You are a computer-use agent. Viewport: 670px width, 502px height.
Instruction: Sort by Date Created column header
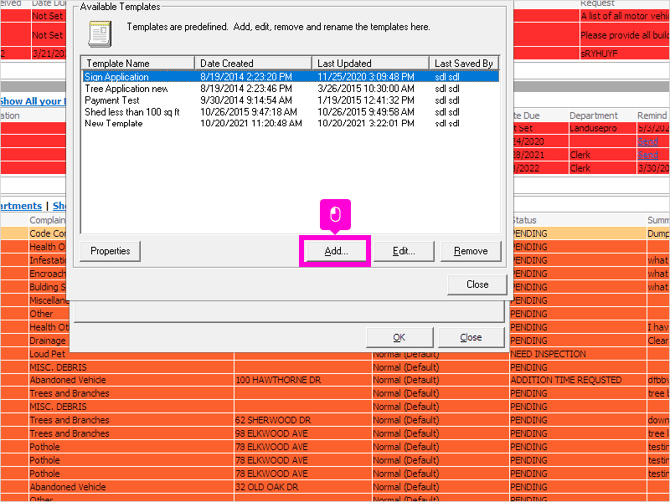[253, 63]
